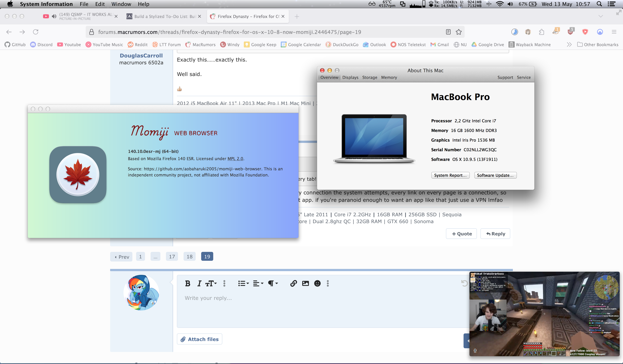Open the Apple menu
This screenshot has width=623, height=364.
[x=10, y=4]
